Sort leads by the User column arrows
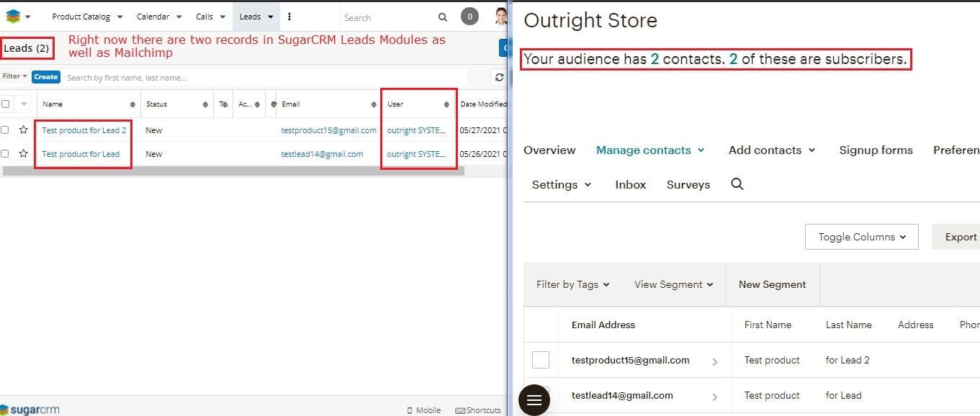The width and height of the screenshot is (980, 416). (x=446, y=104)
